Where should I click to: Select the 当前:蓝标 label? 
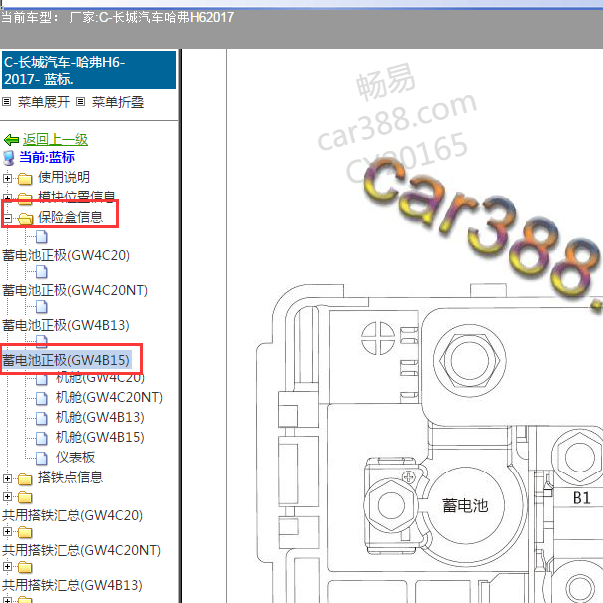[47, 157]
